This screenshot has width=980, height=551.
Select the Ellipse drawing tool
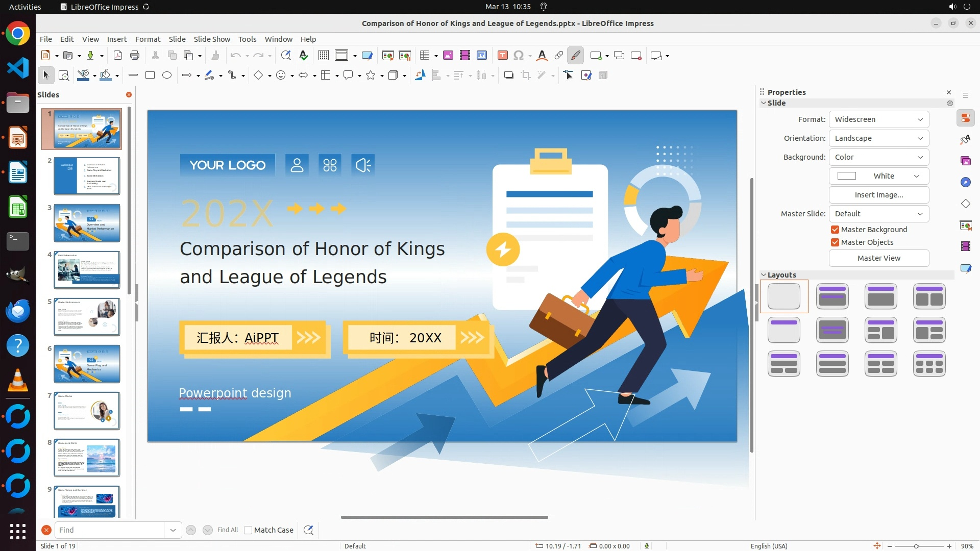[167, 76]
